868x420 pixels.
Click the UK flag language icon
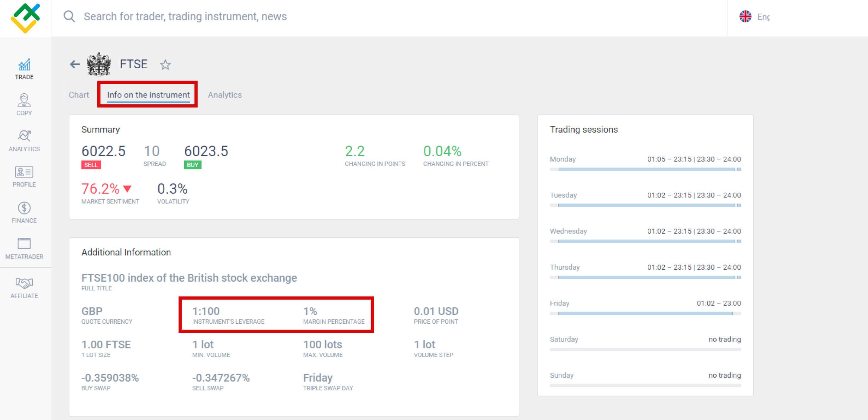tap(745, 17)
